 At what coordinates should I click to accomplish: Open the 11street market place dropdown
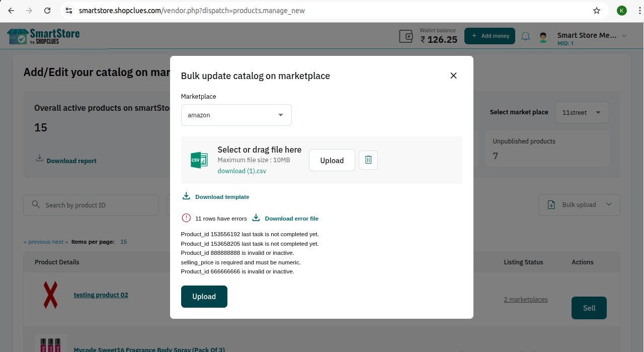pyautogui.click(x=582, y=112)
